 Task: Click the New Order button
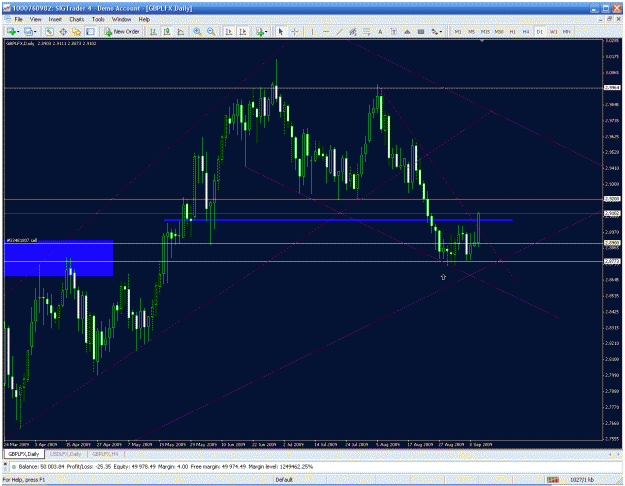click(122, 31)
